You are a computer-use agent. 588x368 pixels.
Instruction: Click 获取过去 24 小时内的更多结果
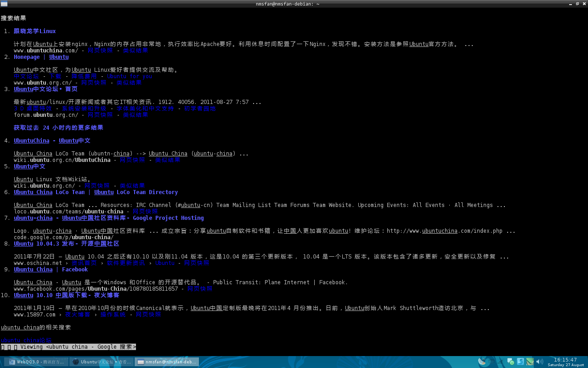pyautogui.click(x=58, y=128)
